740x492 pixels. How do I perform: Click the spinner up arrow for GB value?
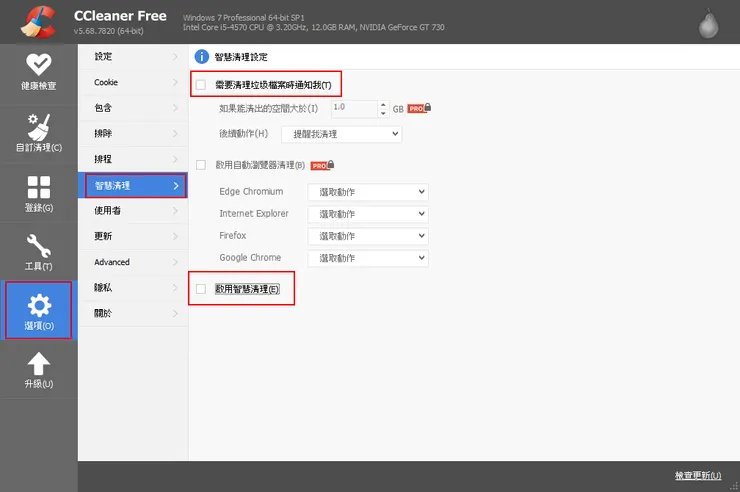[383, 105]
